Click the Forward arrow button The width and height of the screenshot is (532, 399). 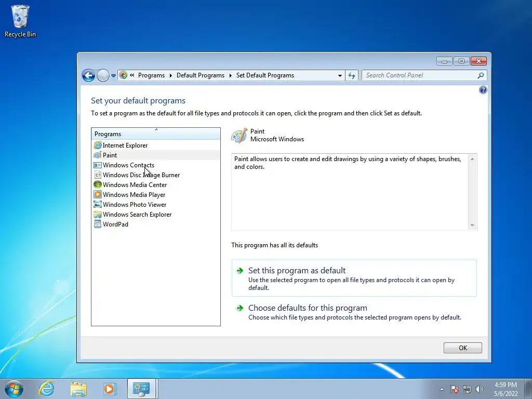tap(103, 75)
